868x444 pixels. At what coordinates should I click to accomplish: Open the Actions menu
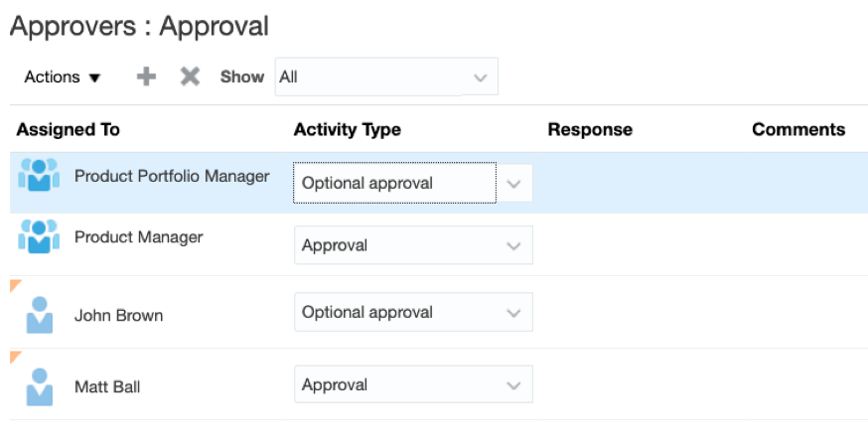(x=63, y=76)
